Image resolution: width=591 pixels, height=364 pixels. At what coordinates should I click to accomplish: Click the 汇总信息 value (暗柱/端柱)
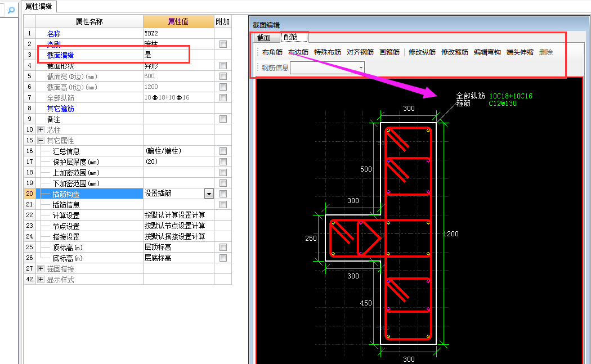coord(164,151)
